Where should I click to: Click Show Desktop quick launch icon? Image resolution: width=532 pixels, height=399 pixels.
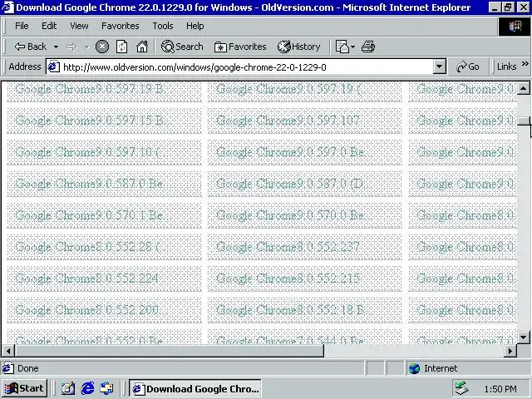point(68,388)
